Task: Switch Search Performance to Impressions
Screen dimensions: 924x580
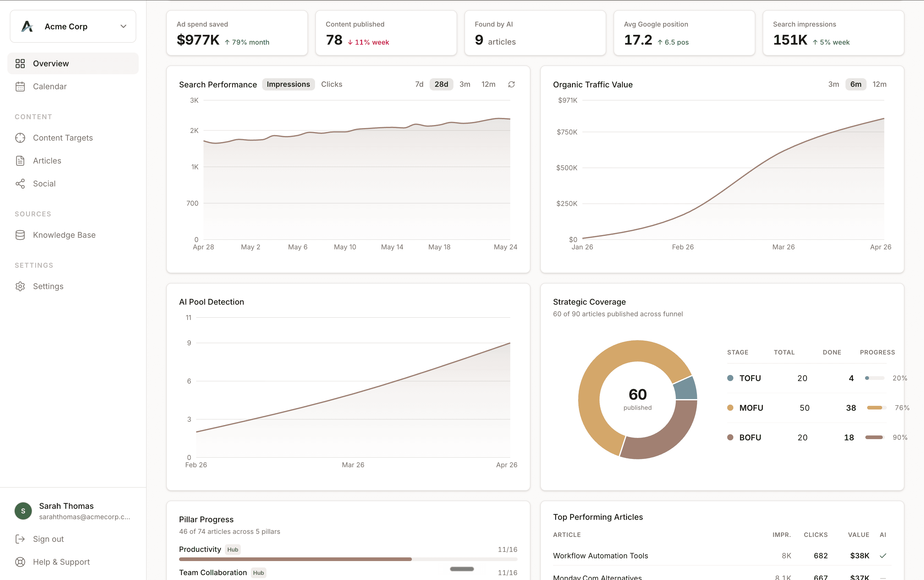Action: (288, 84)
